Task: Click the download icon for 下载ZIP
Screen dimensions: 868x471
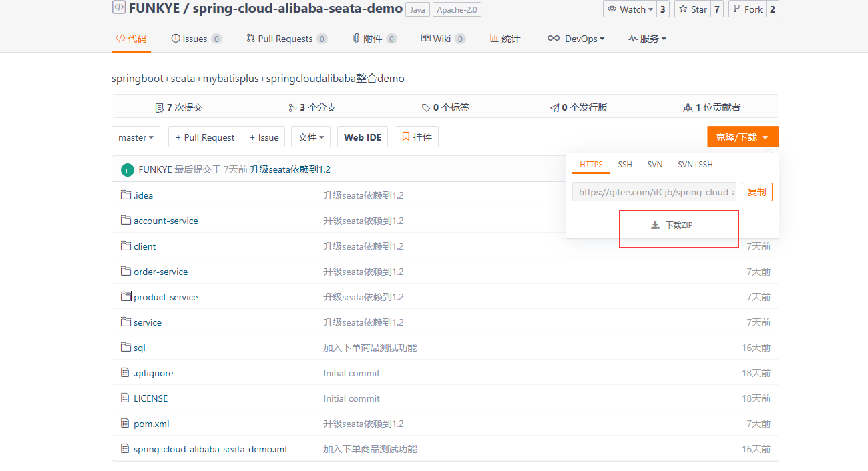Action: pos(656,225)
